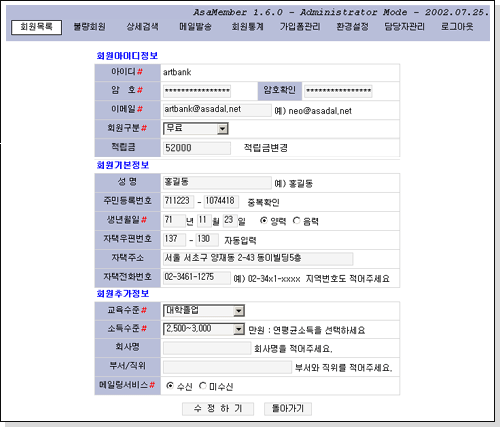Edit the postal code field 130

click(207, 240)
